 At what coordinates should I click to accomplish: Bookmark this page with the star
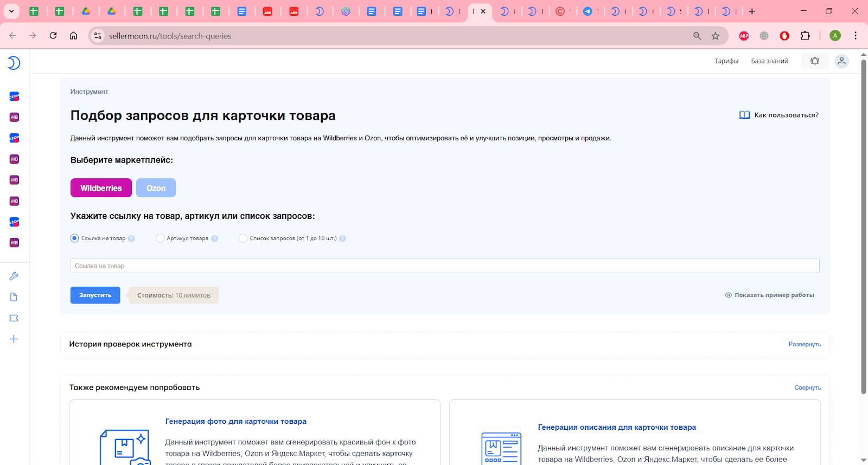(716, 36)
